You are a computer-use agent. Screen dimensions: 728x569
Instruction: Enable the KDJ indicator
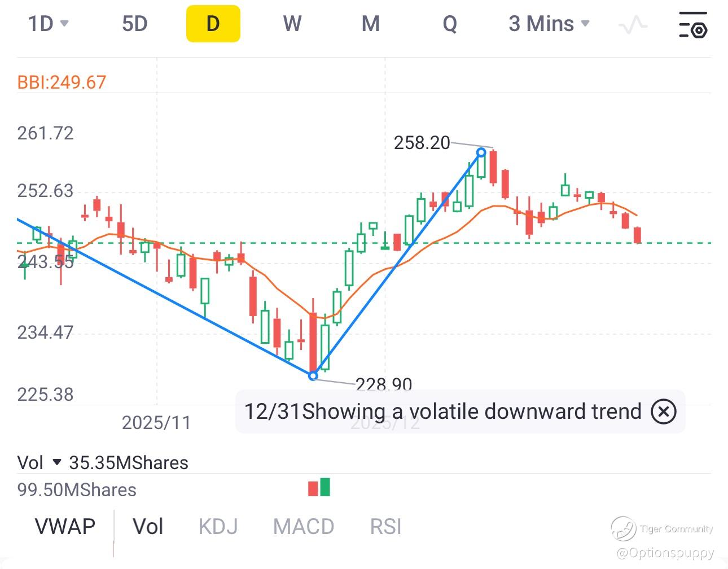tap(218, 526)
